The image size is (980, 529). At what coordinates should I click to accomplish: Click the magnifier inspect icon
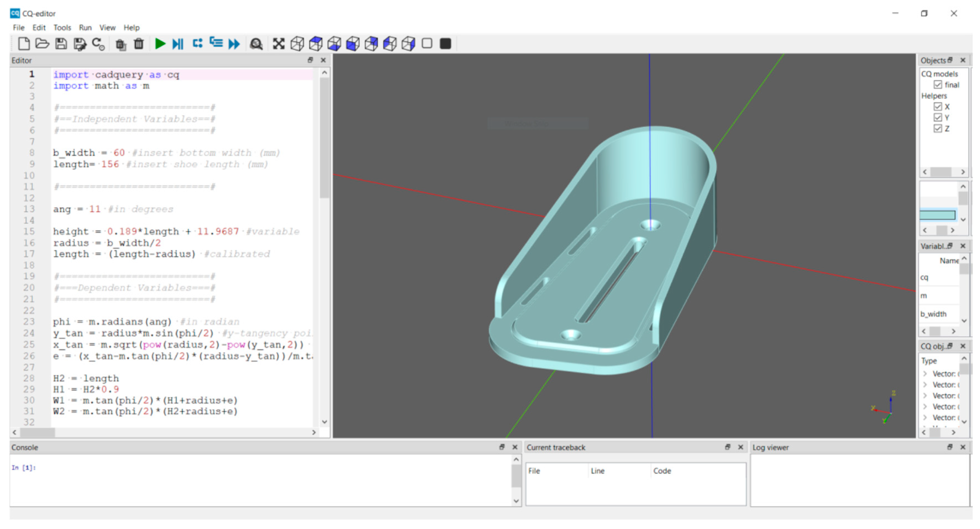[256, 44]
